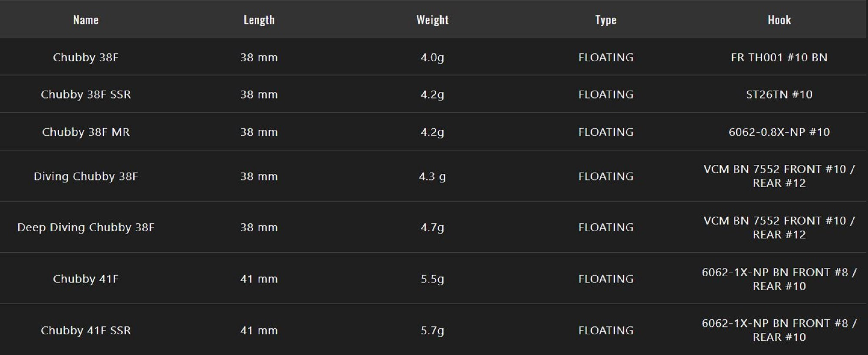
Task: Select the Chubby 38F SSR name cell
Action: [85, 94]
